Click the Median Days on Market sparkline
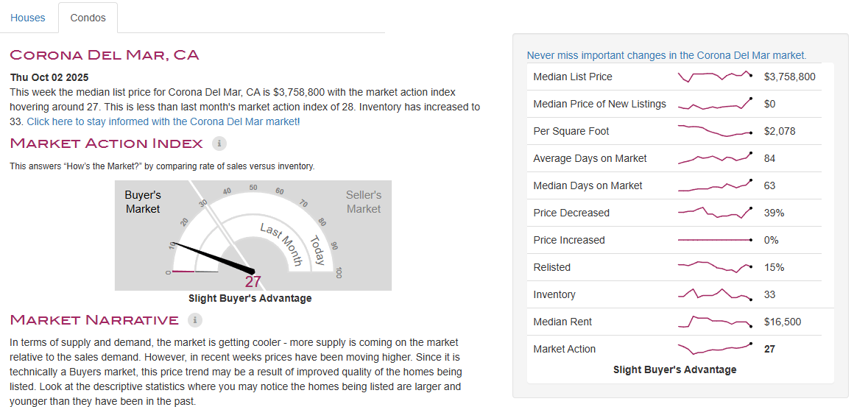The width and height of the screenshot is (868, 407). [x=715, y=185]
